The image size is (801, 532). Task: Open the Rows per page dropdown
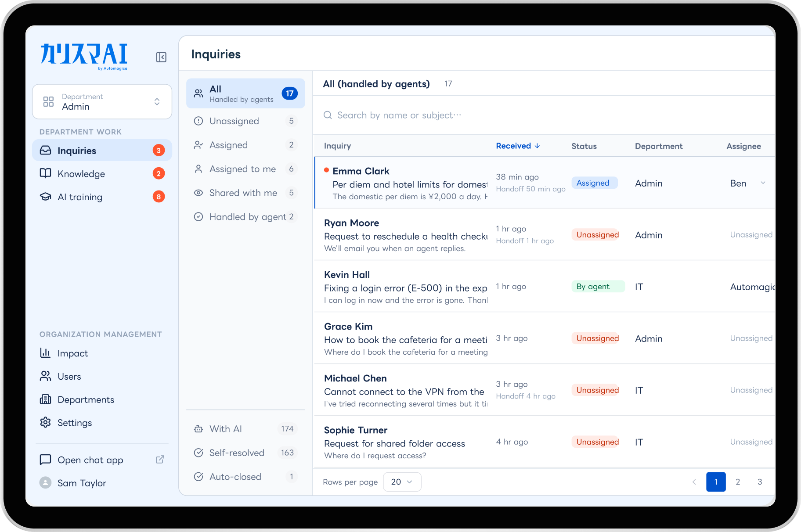tap(402, 482)
